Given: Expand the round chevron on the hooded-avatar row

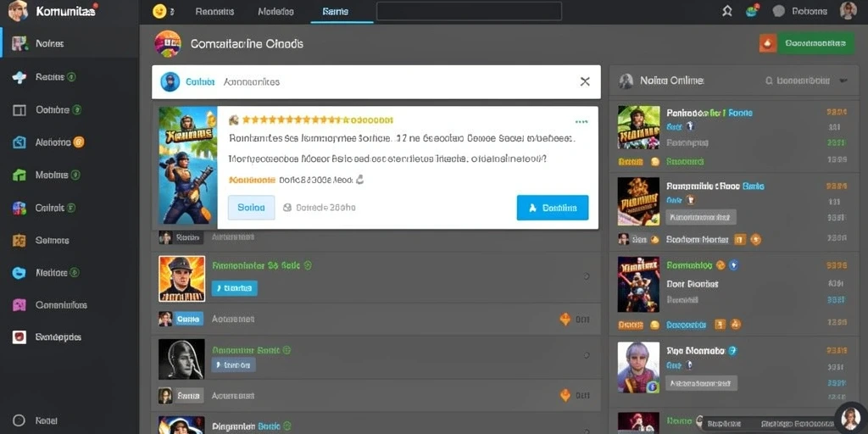Looking at the screenshot, I should pos(587,355).
